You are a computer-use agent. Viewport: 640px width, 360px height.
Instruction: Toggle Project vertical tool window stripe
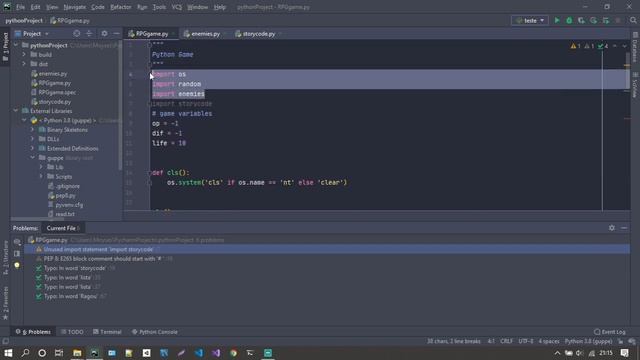5,47
